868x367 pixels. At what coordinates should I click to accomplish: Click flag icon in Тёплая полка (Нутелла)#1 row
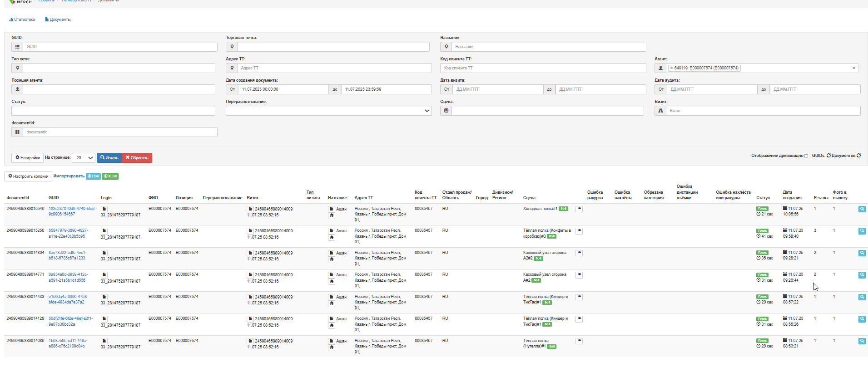579,341
